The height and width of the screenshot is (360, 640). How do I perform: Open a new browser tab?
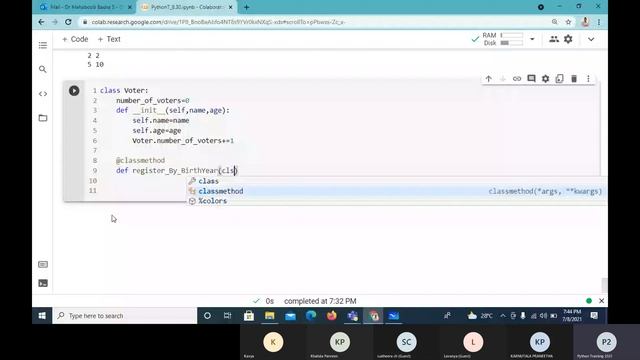pos(247,7)
